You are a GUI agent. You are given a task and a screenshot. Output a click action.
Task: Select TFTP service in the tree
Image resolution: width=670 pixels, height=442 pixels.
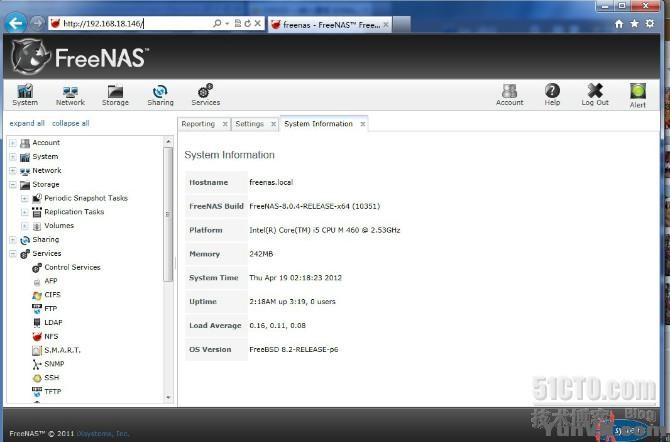[x=47, y=391]
